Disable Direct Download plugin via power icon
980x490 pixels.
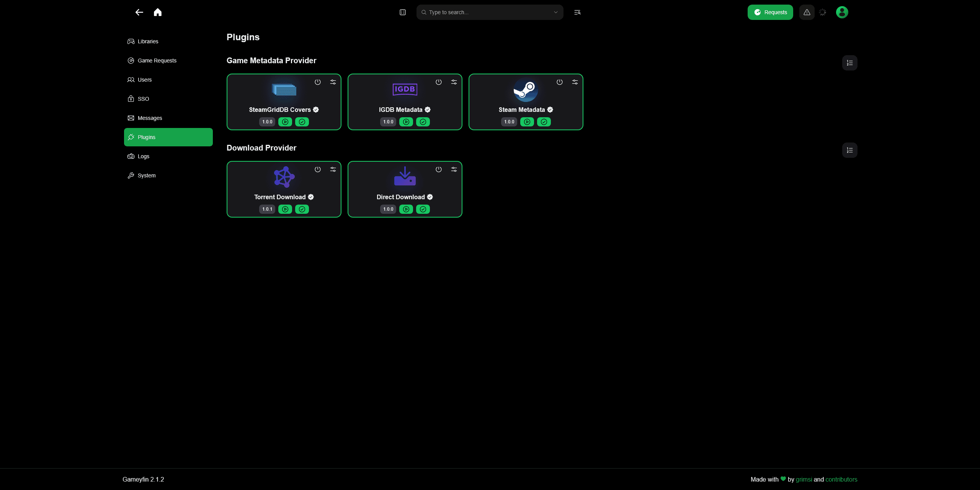point(439,169)
